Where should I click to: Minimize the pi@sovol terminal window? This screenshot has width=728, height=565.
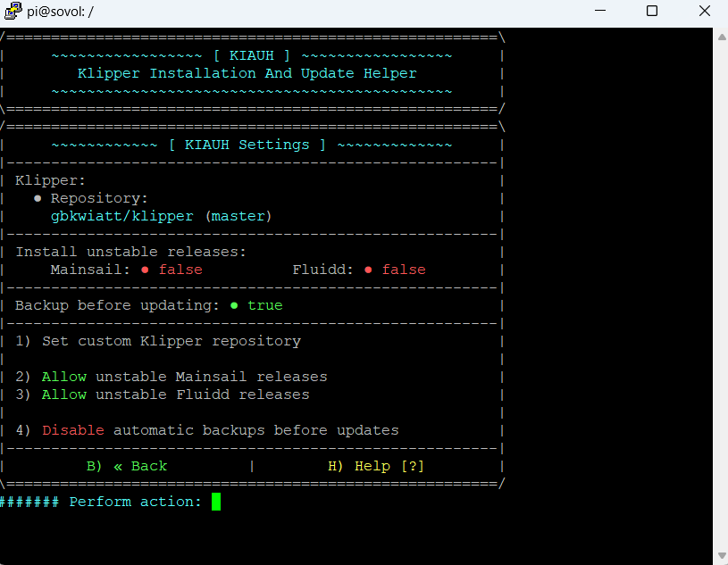tap(600, 11)
